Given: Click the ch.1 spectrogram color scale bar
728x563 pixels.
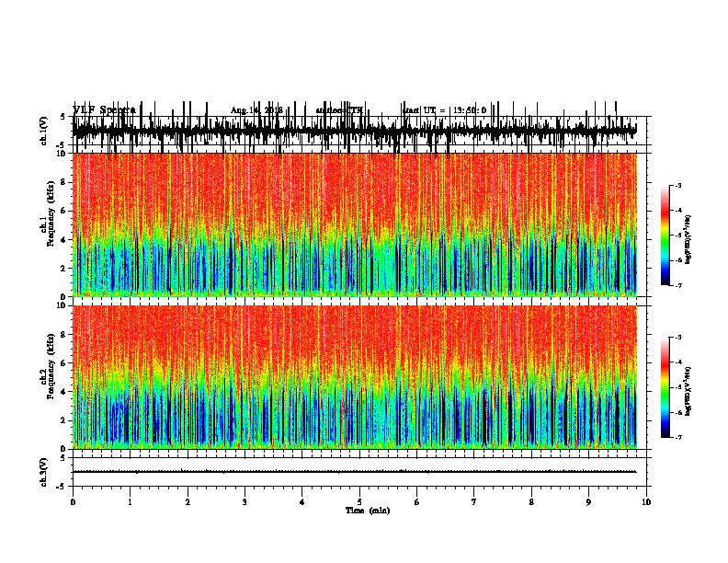Looking at the screenshot, I should (665, 236).
